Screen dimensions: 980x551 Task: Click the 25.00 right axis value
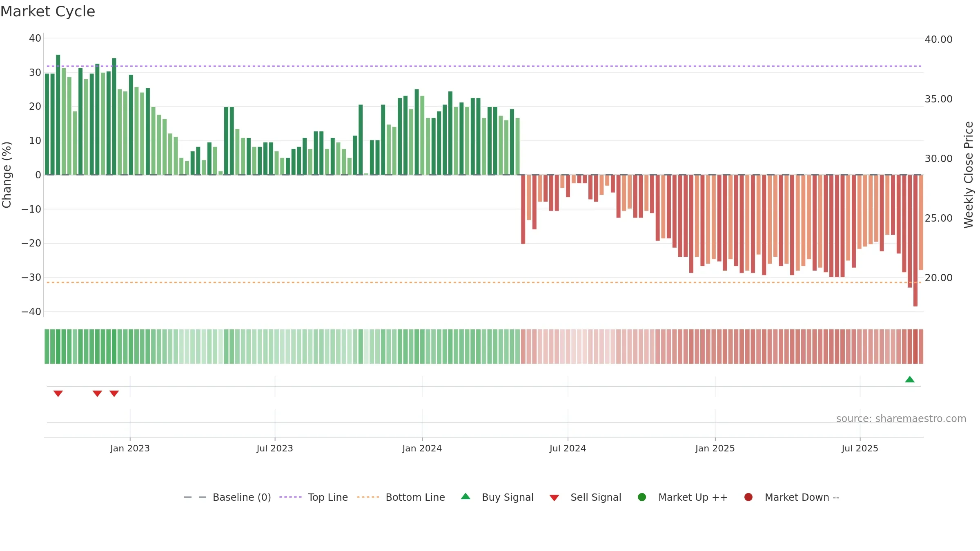coord(938,218)
